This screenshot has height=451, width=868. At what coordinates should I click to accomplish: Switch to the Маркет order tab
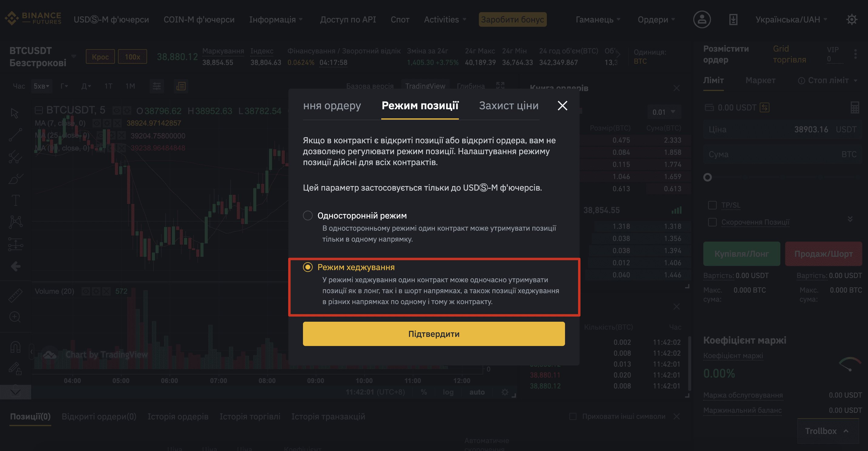[760, 80]
